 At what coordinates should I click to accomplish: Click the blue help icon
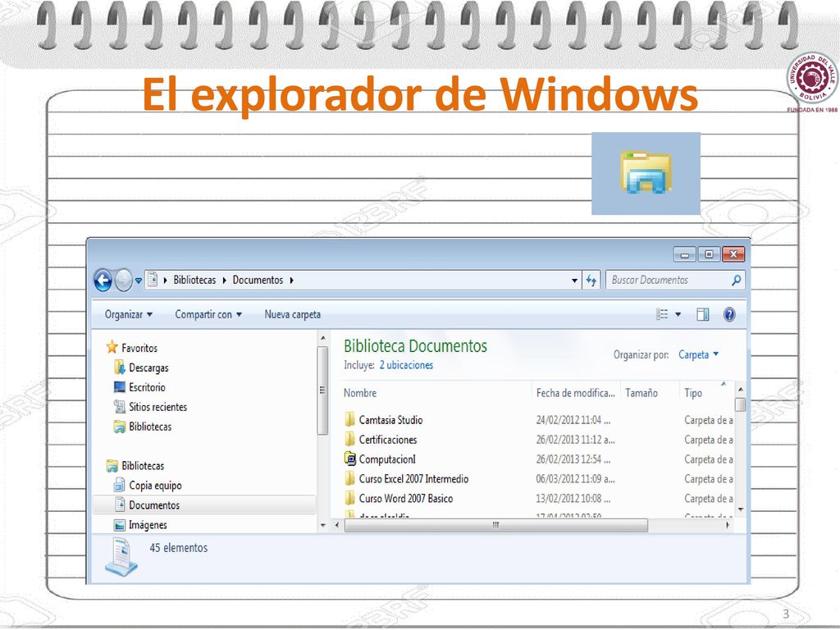tap(729, 314)
